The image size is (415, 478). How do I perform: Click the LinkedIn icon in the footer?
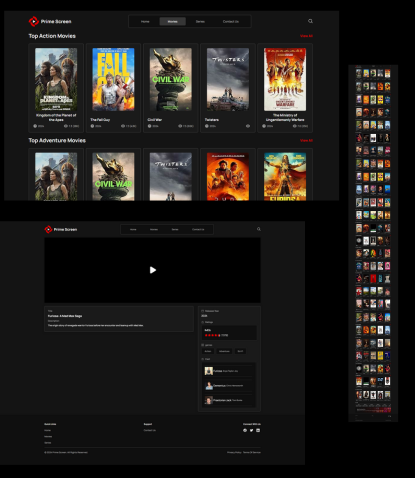point(258,430)
